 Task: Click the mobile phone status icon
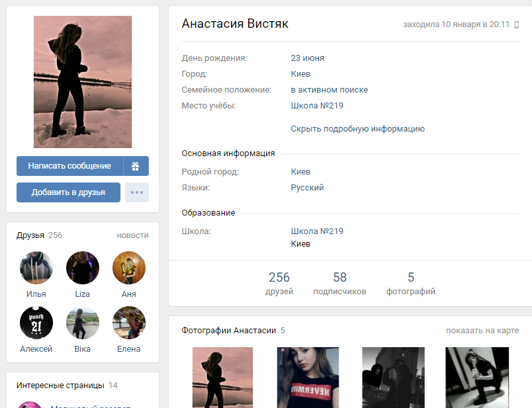[517, 24]
